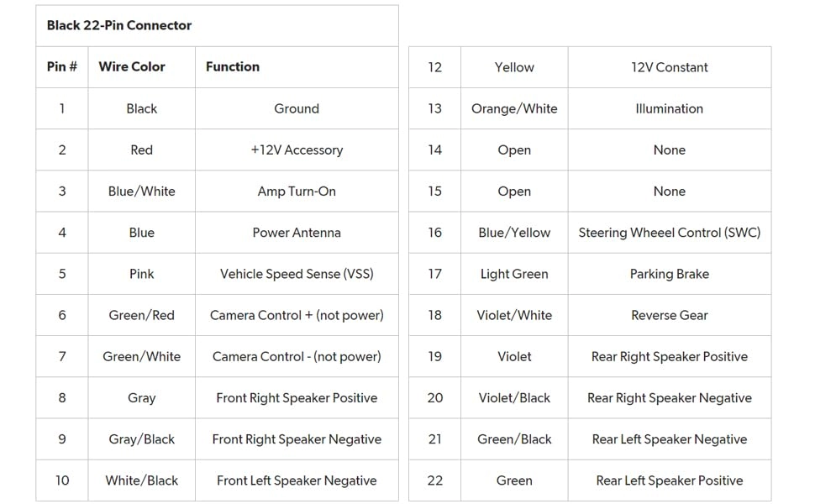
Task: Click the 'White/Black' wire color cell
Action: [x=141, y=480]
